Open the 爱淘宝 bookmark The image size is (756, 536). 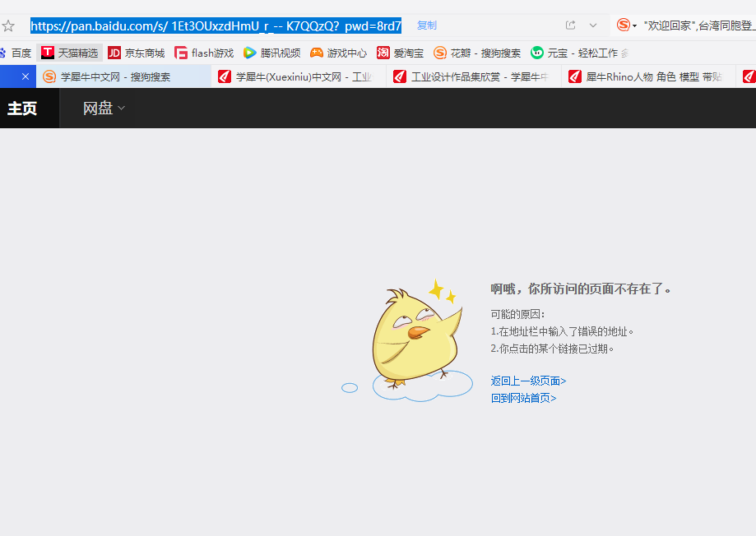point(400,53)
